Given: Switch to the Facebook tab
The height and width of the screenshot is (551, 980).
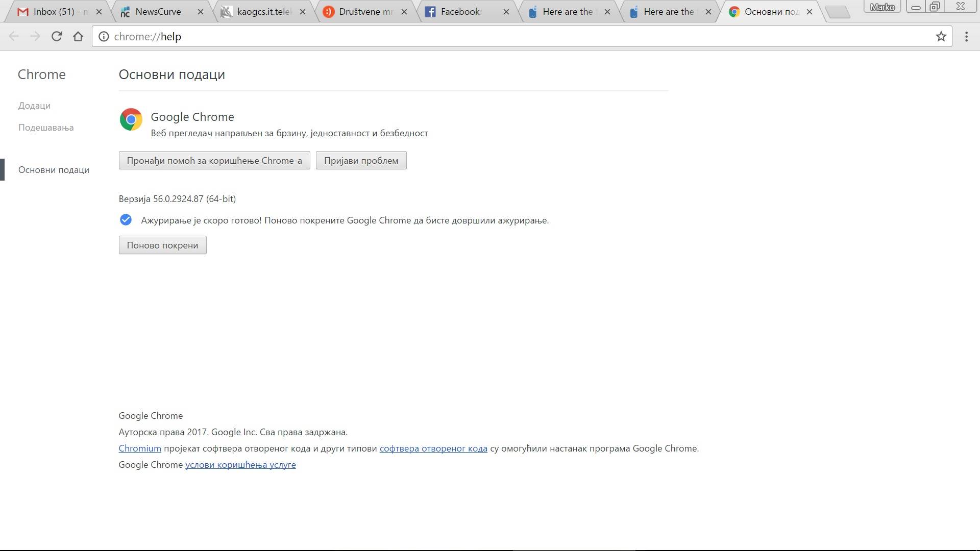Looking at the screenshot, I should pyautogui.click(x=459, y=11).
